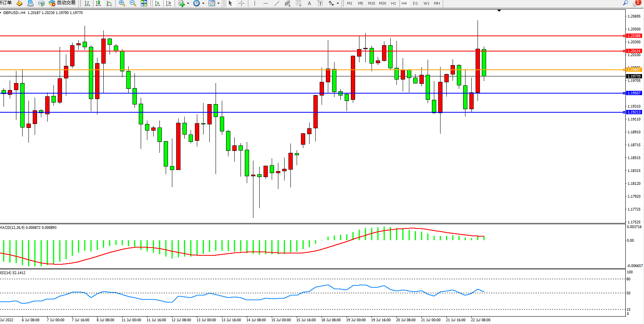644x324 pixels.
Task: Expand the Periods clock dropdown arrow
Action: click(x=203, y=3)
